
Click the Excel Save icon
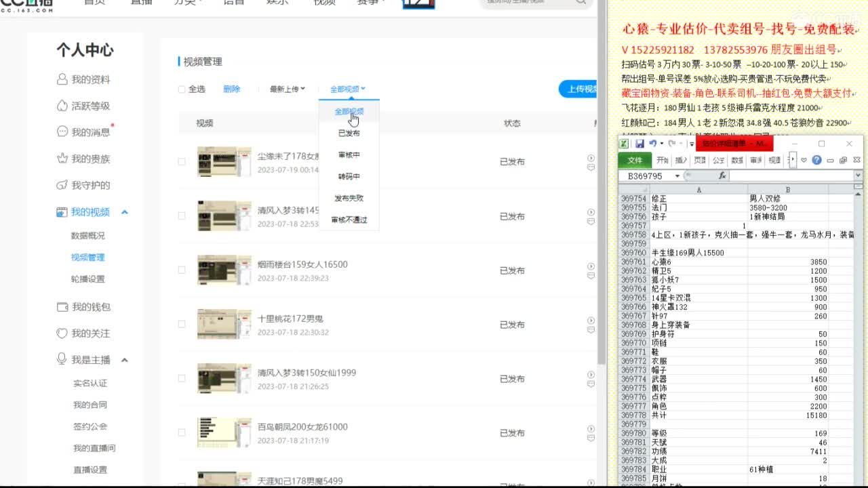point(642,143)
